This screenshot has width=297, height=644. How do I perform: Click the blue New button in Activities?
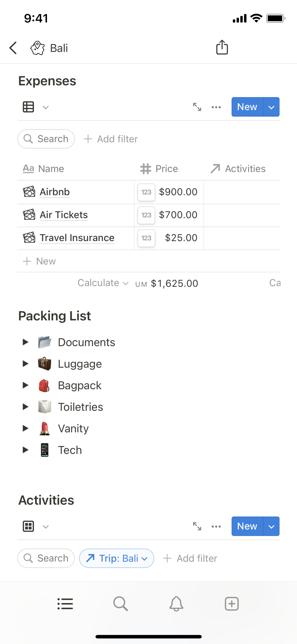247,526
